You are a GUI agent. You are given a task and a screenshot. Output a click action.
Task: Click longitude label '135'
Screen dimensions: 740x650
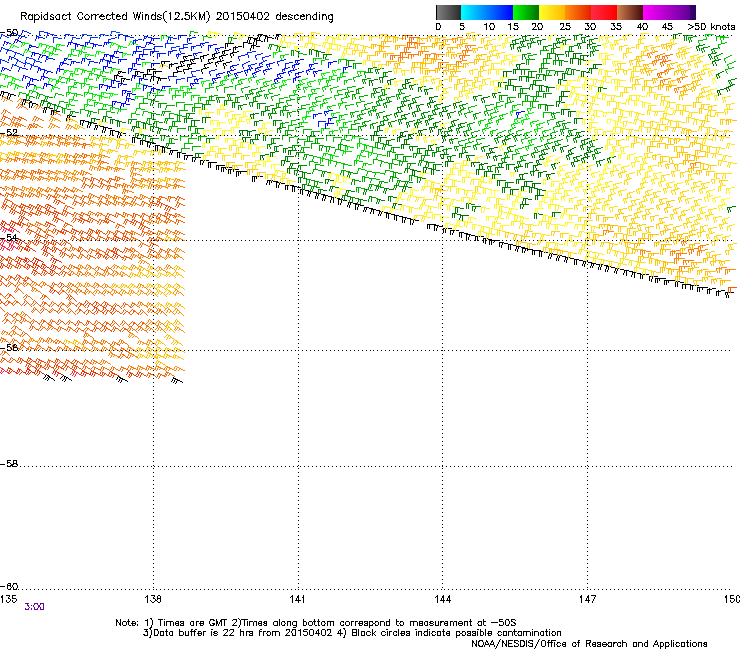(8, 599)
